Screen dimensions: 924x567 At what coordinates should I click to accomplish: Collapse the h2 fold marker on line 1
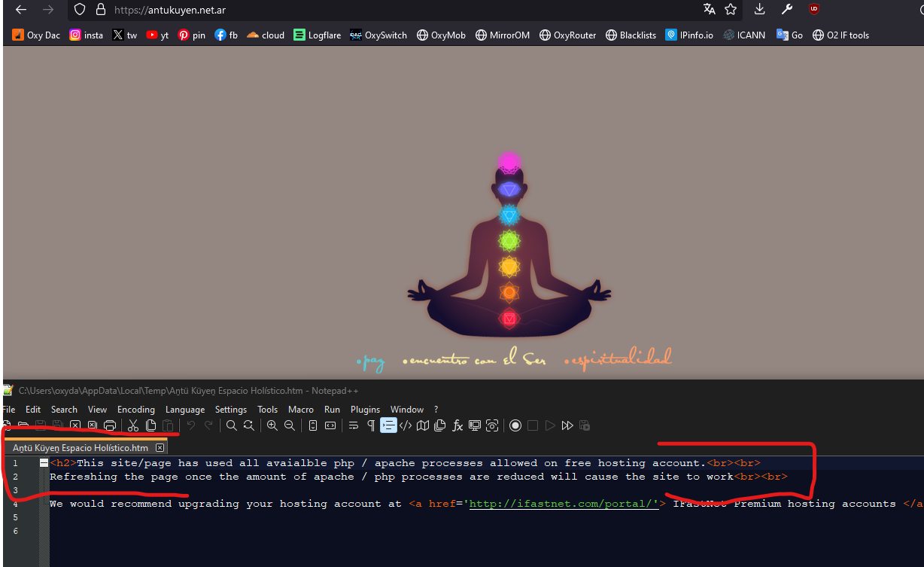pyautogui.click(x=44, y=463)
